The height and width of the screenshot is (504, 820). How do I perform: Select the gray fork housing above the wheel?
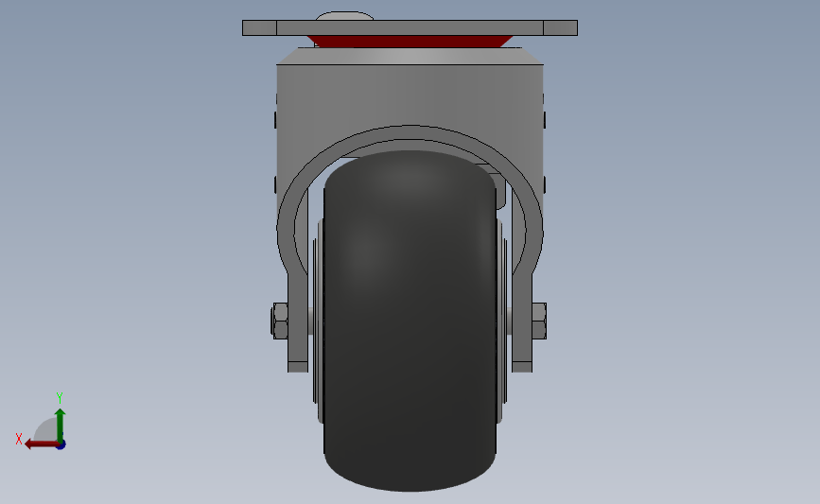pos(410,96)
